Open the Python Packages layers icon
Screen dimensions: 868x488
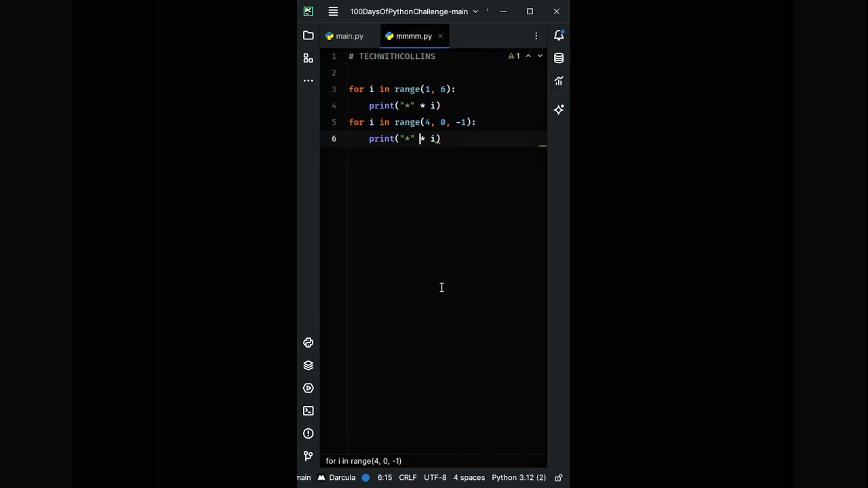[309, 365]
